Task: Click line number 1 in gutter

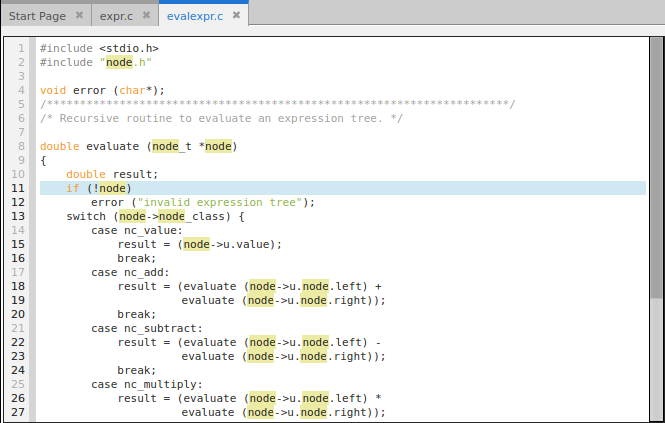Action: [x=21, y=48]
